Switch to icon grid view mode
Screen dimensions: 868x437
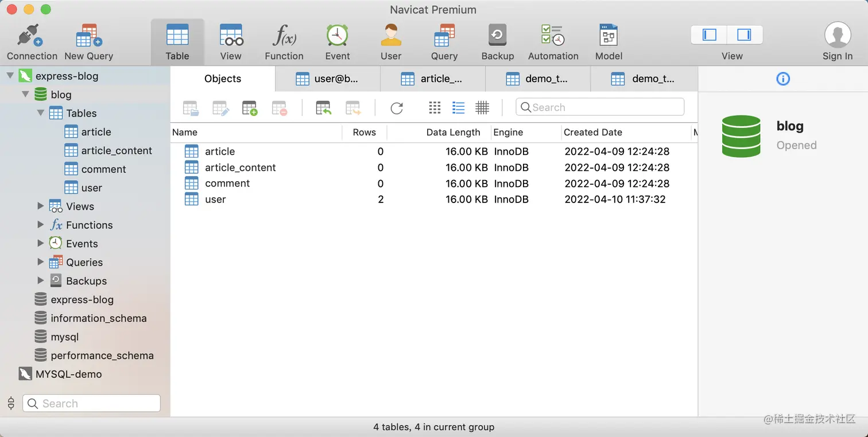coord(435,107)
